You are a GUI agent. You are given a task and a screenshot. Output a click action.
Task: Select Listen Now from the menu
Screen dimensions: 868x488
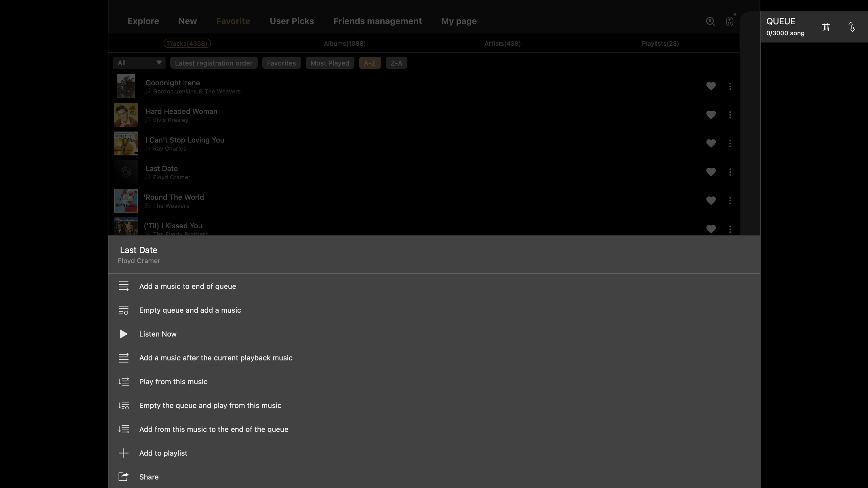[158, 334]
